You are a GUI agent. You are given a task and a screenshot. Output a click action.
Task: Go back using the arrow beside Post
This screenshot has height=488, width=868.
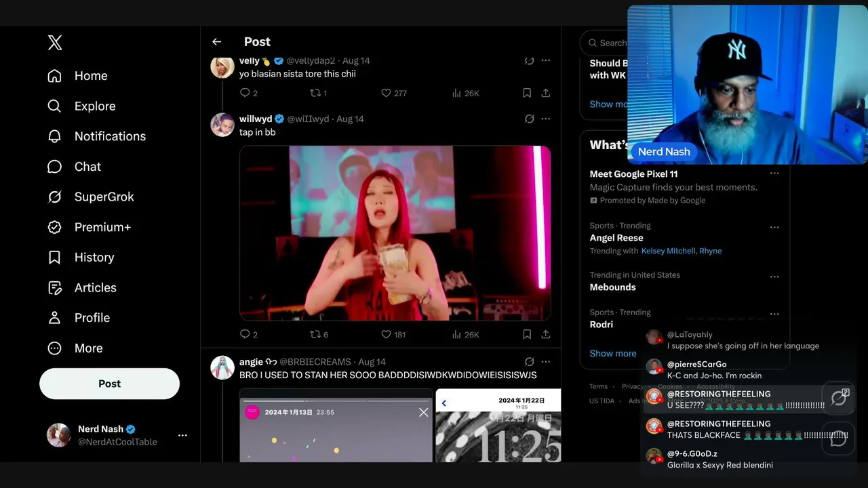[x=217, y=42]
